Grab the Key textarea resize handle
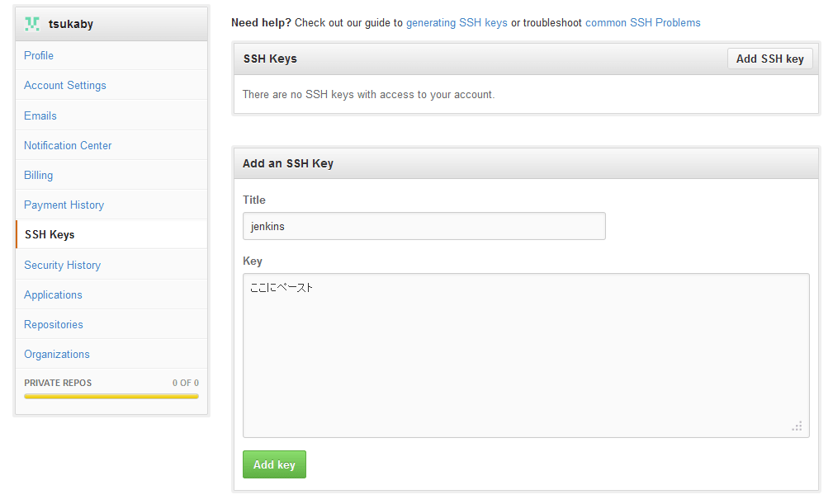 point(798,426)
